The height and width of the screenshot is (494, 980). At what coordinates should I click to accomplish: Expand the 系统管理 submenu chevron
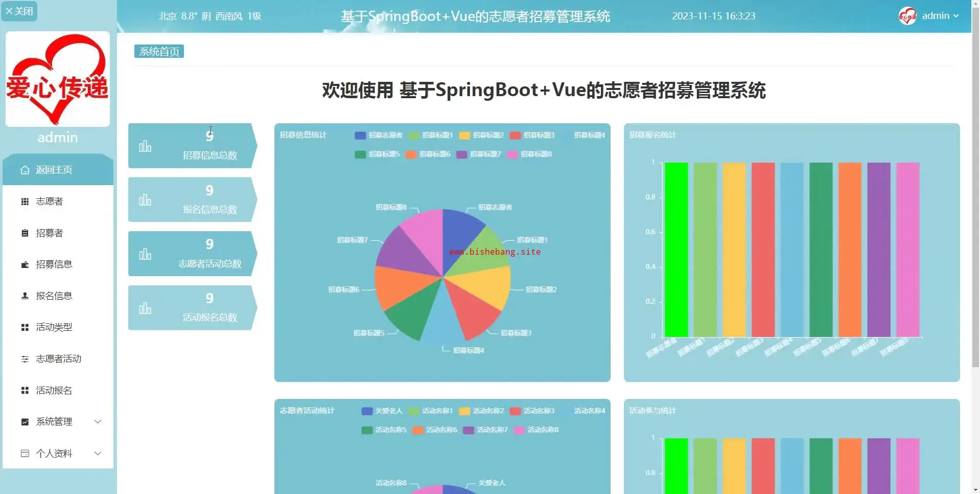[x=98, y=422]
